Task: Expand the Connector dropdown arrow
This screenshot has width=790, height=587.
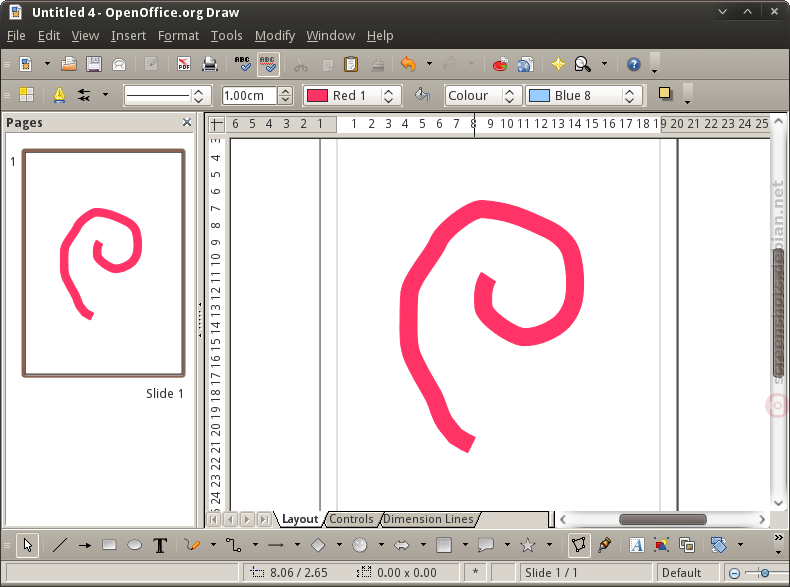Action: pyautogui.click(x=255, y=545)
